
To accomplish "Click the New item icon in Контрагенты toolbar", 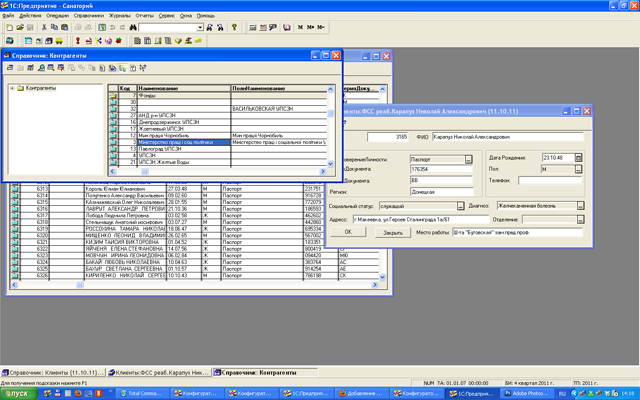I will (10, 68).
